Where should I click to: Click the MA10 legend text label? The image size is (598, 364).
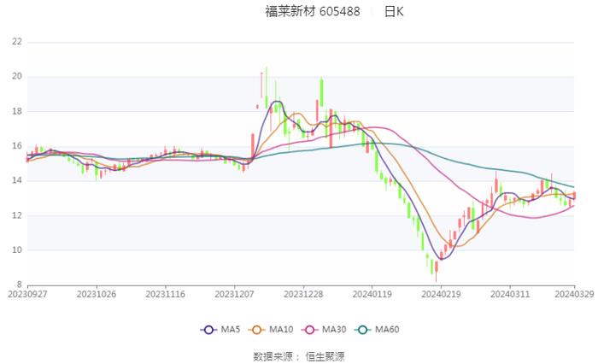[x=281, y=330]
